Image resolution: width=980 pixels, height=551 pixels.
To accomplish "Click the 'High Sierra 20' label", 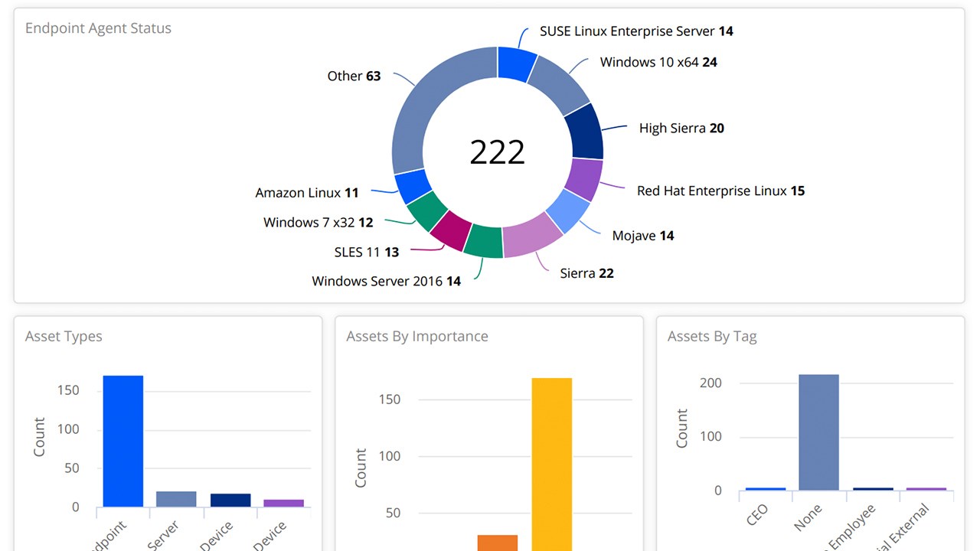I will 681,128.
